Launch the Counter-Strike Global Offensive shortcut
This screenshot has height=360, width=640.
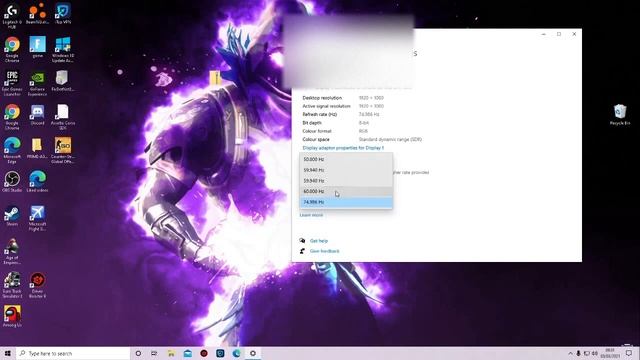click(63, 150)
